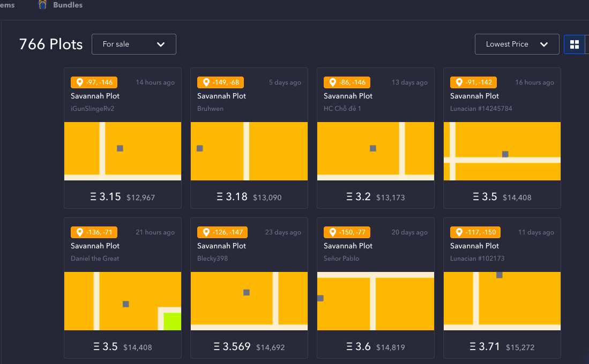Select the -86, -146 location tag
This screenshot has width=589, height=364.
(347, 82)
